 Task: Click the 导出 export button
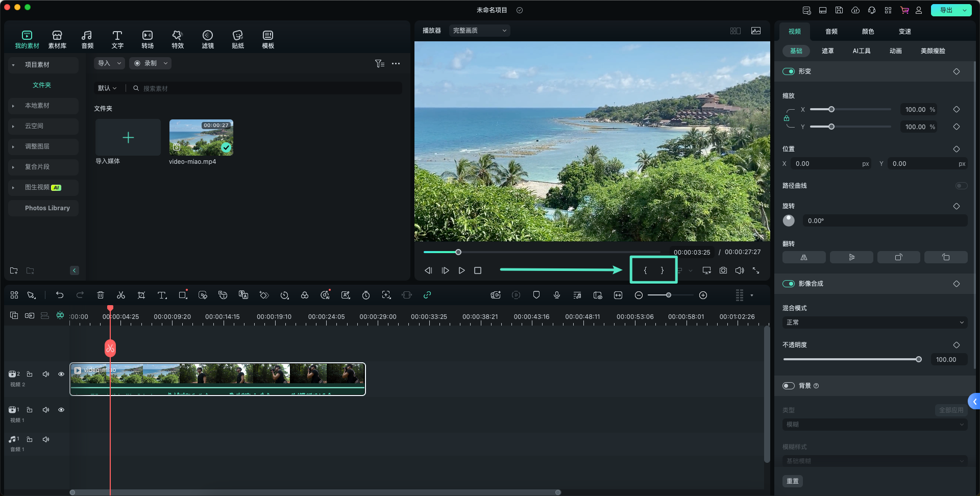tap(946, 10)
